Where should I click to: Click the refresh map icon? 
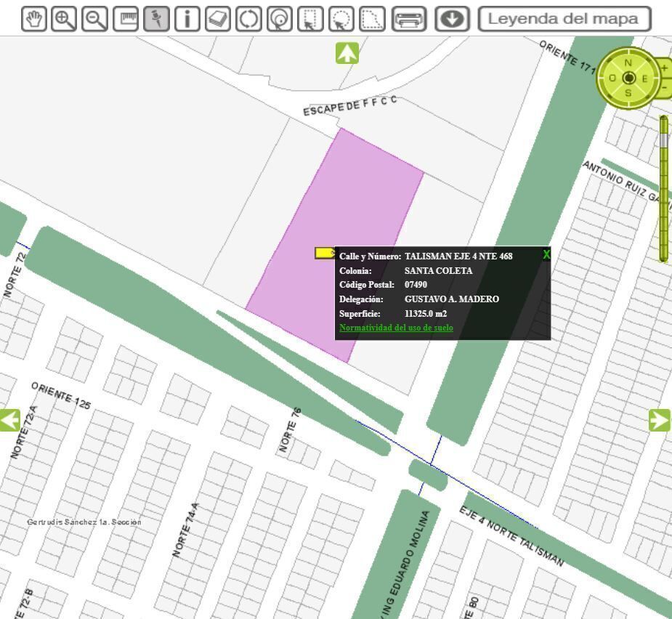248,20
